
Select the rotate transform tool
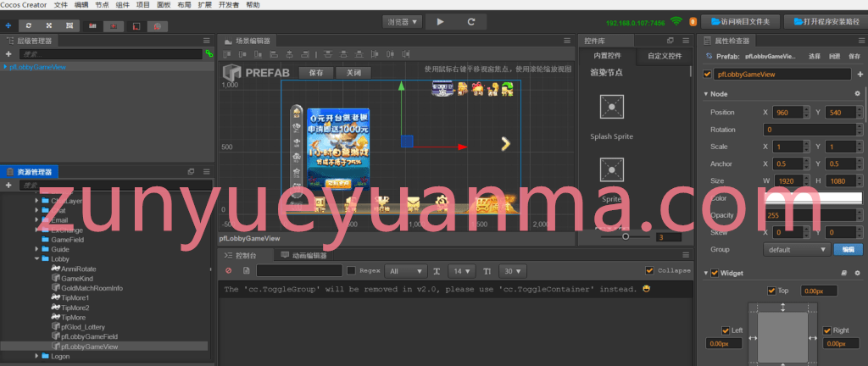point(28,25)
